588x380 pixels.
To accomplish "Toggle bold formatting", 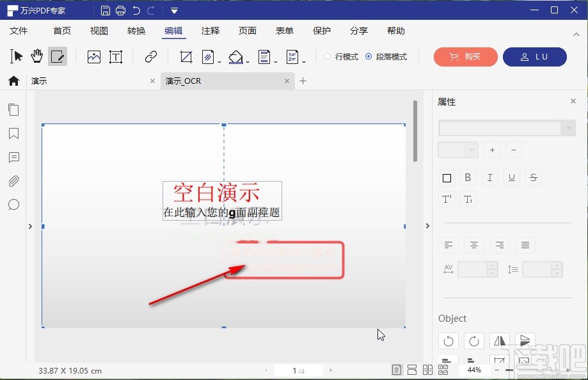I will (468, 177).
